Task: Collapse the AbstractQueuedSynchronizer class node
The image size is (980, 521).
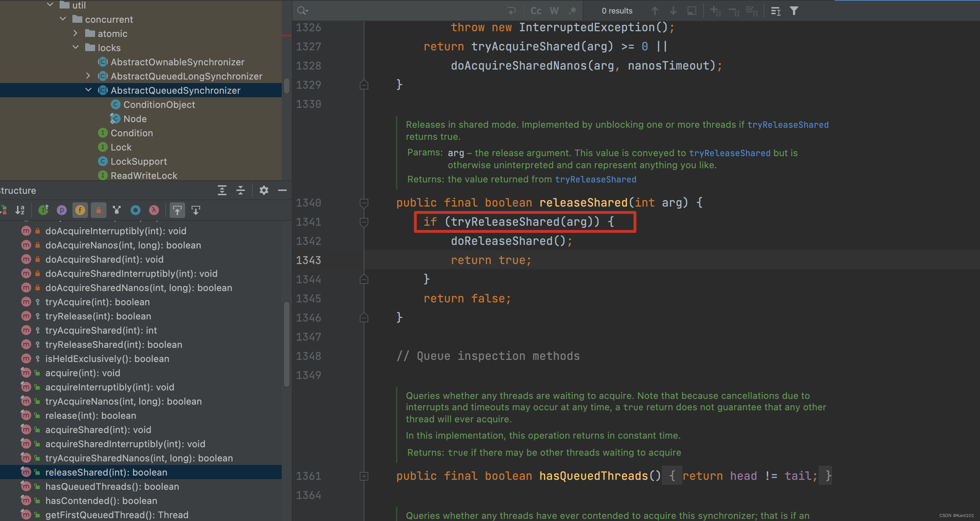Action: [x=88, y=90]
